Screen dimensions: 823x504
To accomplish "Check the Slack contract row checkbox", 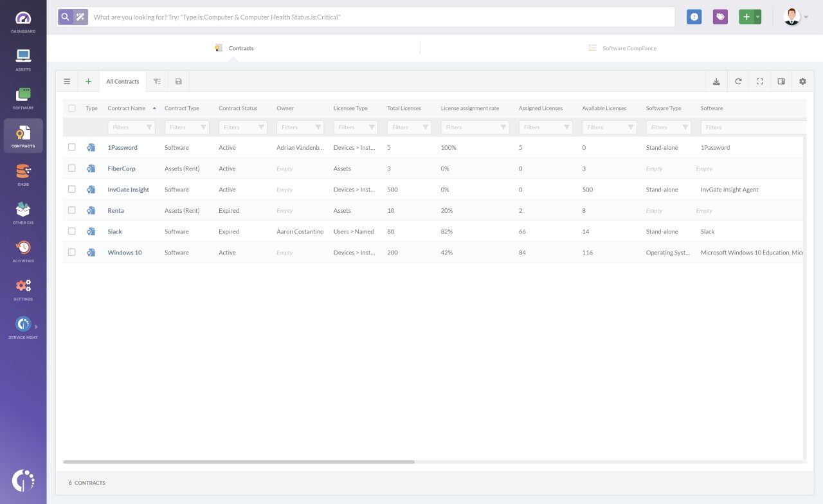I will click(72, 231).
